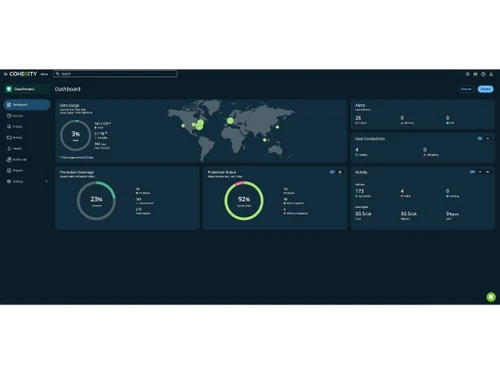500x375 pixels.
Task: Select Dashboard in the sidebar
Action: [x=27, y=105]
